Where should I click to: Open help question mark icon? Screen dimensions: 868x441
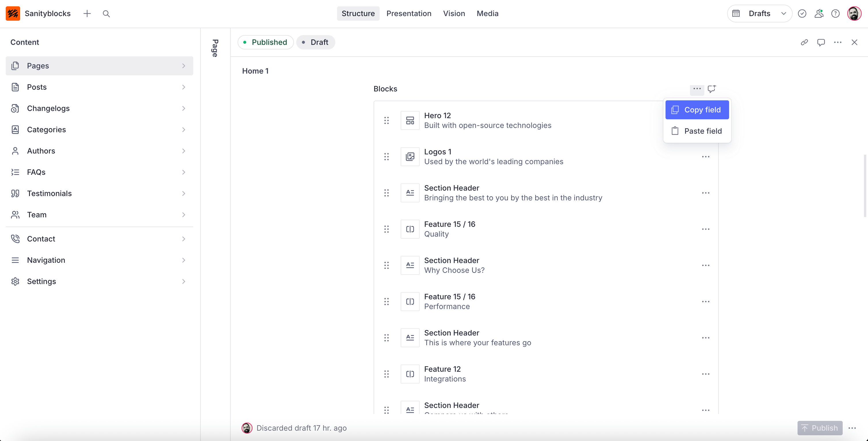pos(835,14)
